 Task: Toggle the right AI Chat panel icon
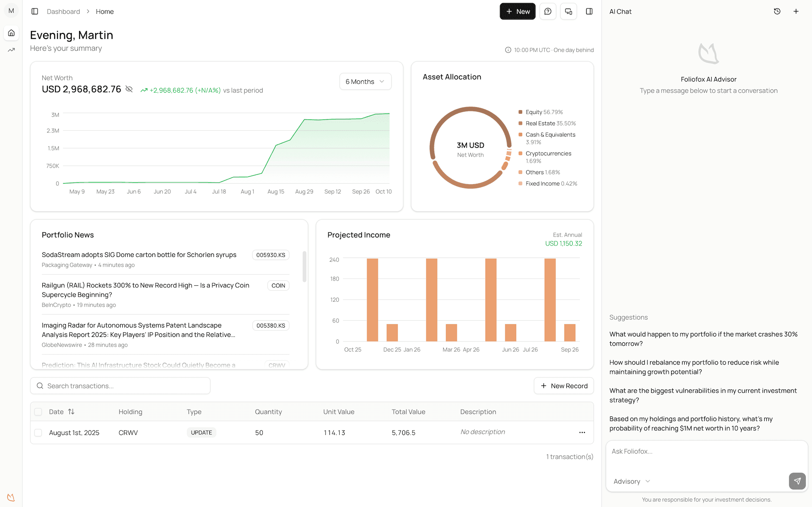pos(589,11)
